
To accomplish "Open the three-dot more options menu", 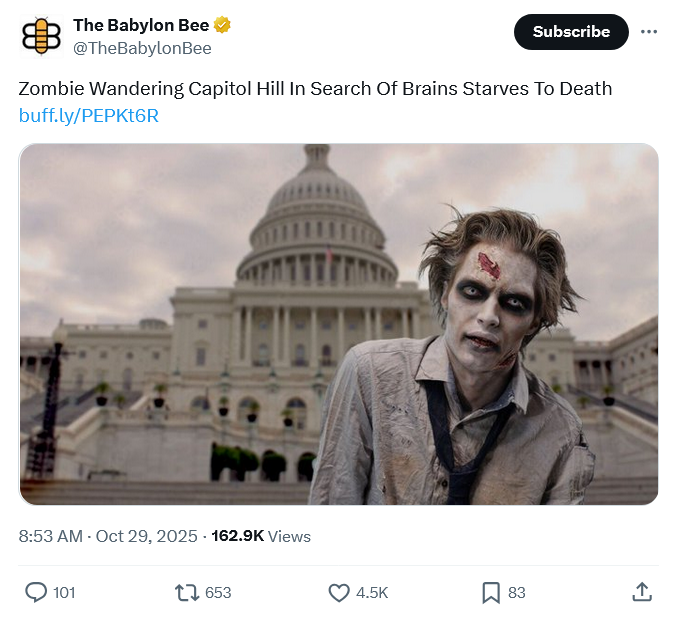I will tap(649, 32).
